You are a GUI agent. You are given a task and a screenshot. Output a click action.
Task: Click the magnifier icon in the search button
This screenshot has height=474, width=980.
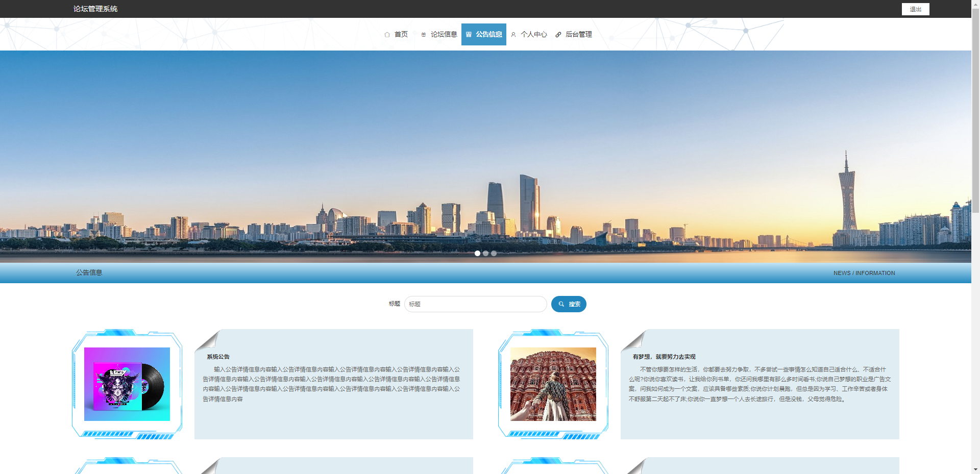561,304
